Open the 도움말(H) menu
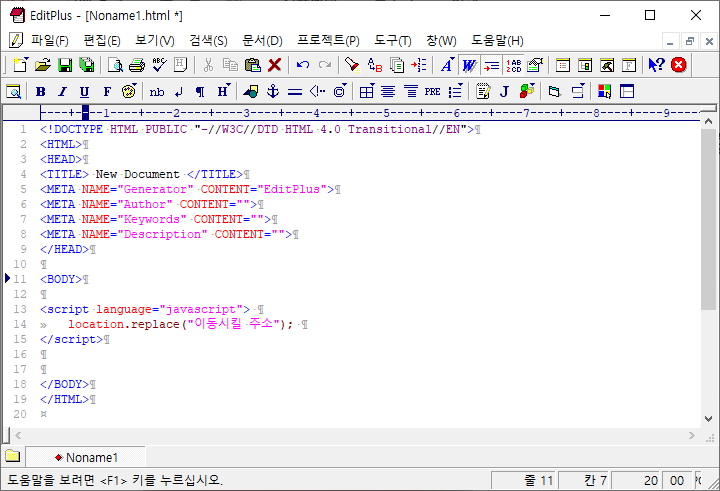 pos(497,41)
